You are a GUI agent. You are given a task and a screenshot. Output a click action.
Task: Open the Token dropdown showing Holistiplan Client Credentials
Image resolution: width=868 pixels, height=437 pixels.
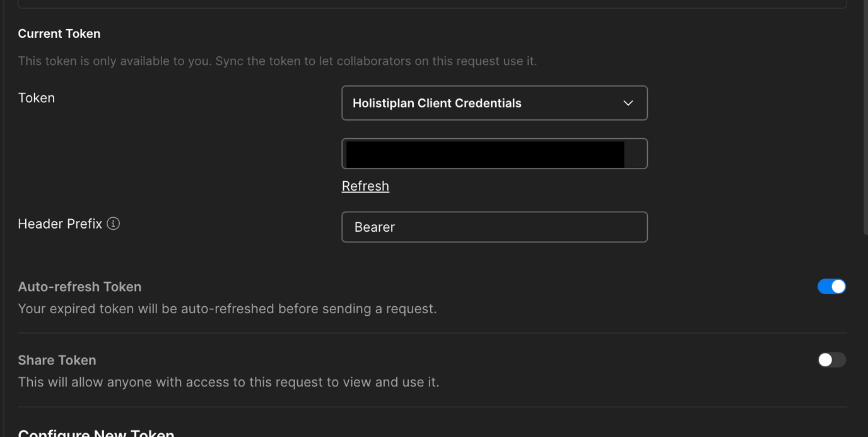[495, 102]
